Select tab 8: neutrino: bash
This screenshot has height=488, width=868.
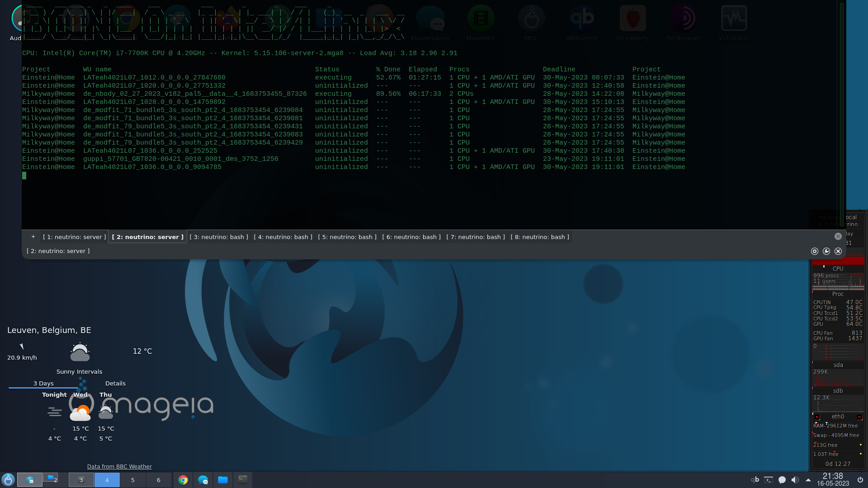point(540,237)
